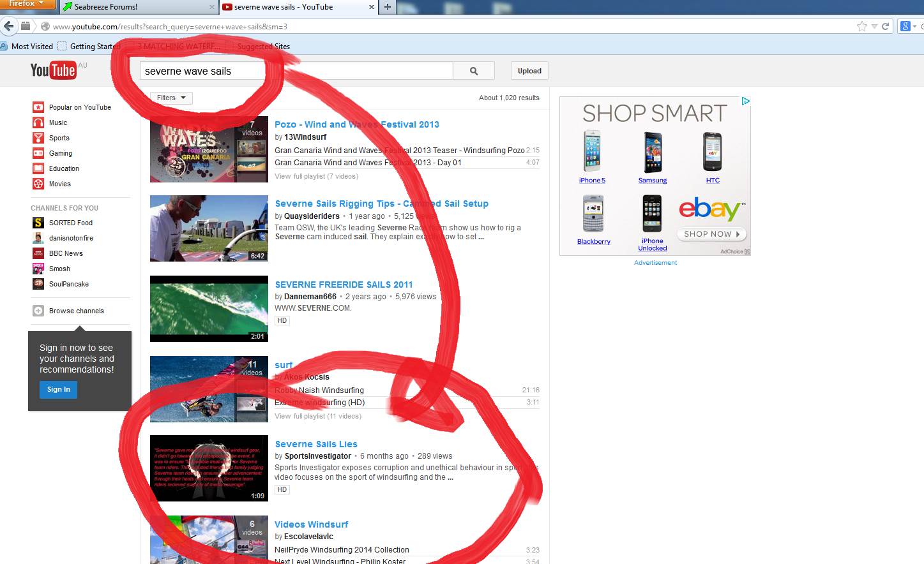The width and height of the screenshot is (924, 564).
Task: Select the Gaming category icon
Action: pos(38,153)
